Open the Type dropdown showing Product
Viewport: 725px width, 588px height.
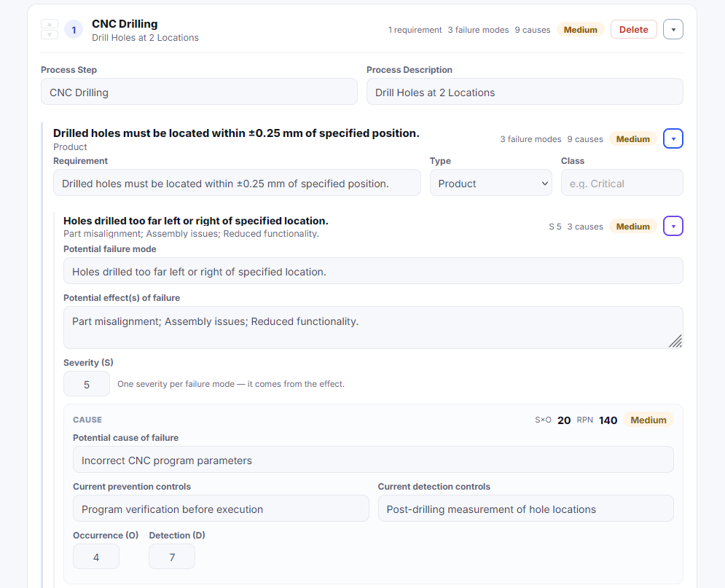(x=491, y=183)
